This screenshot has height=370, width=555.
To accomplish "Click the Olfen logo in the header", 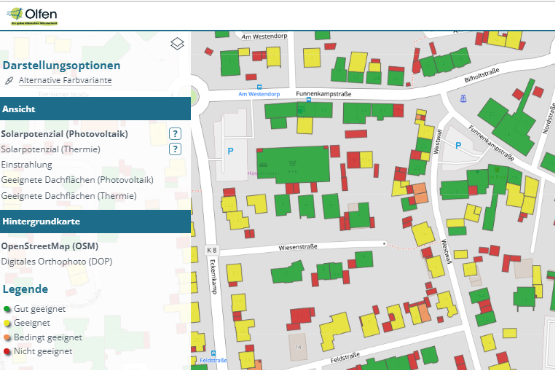I will coord(32,16).
